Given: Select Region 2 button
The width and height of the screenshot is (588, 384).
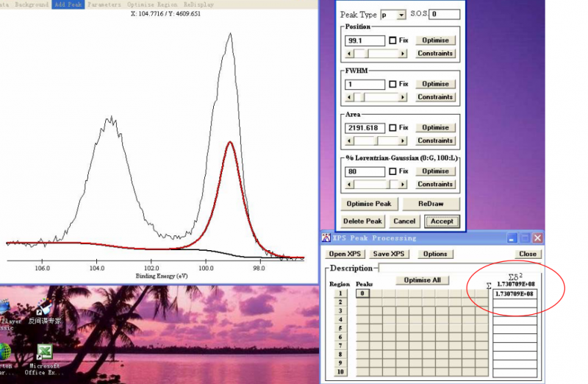Looking at the screenshot, I should (x=340, y=302).
